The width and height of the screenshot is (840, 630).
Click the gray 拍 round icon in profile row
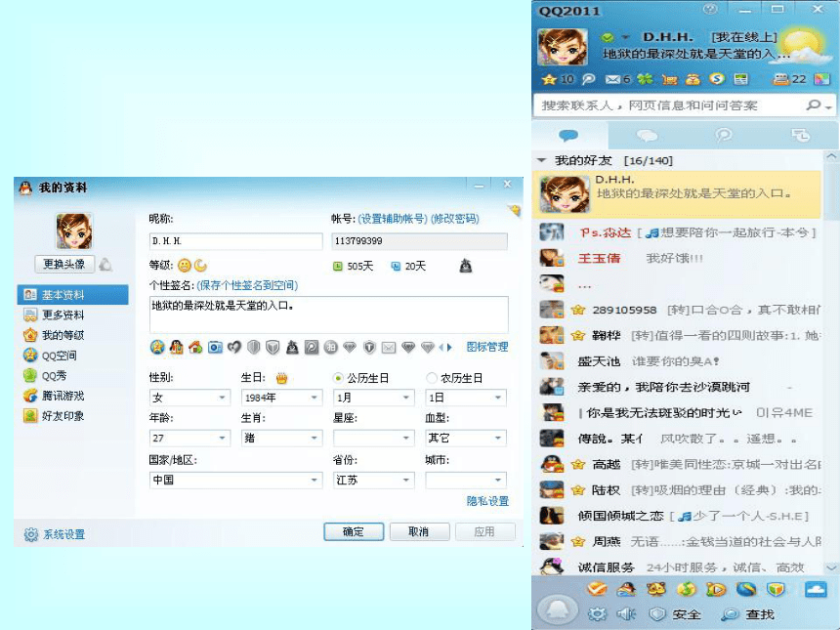tap(331, 347)
